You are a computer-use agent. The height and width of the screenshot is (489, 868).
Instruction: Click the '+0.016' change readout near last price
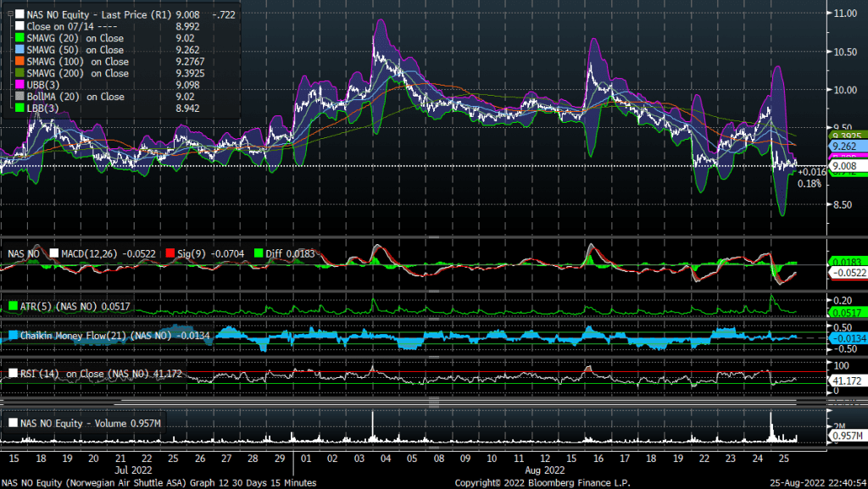[x=811, y=172]
